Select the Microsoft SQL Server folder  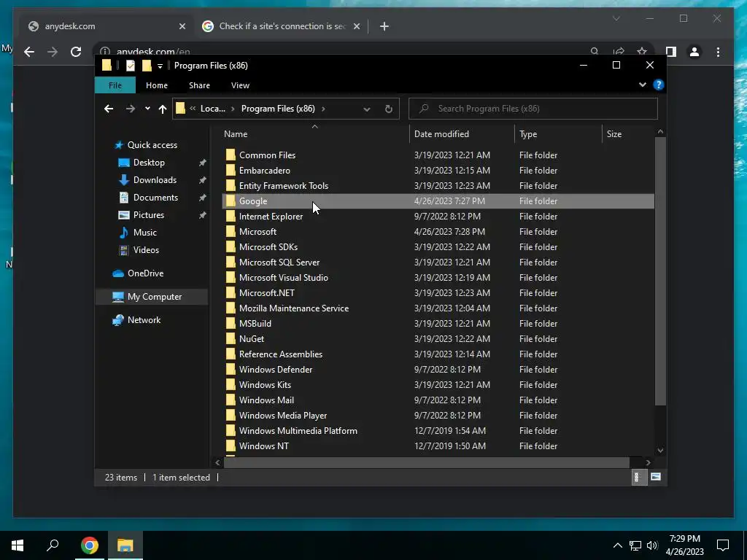279,262
